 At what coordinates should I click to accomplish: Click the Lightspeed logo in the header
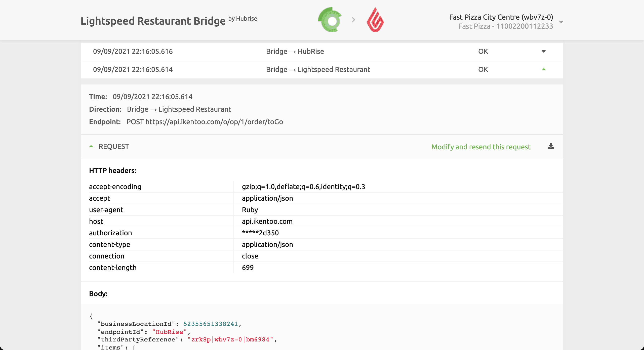pyautogui.click(x=375, y=20)
